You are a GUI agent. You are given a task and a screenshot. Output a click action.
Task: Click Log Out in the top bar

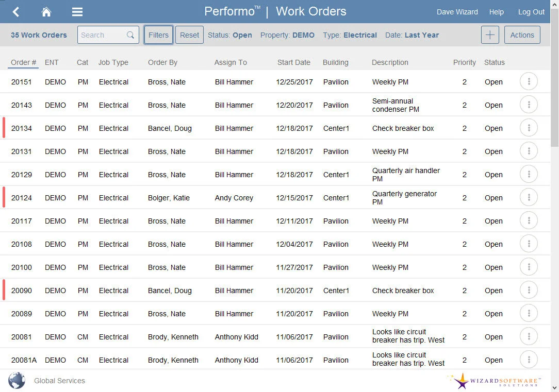(531, 11)
